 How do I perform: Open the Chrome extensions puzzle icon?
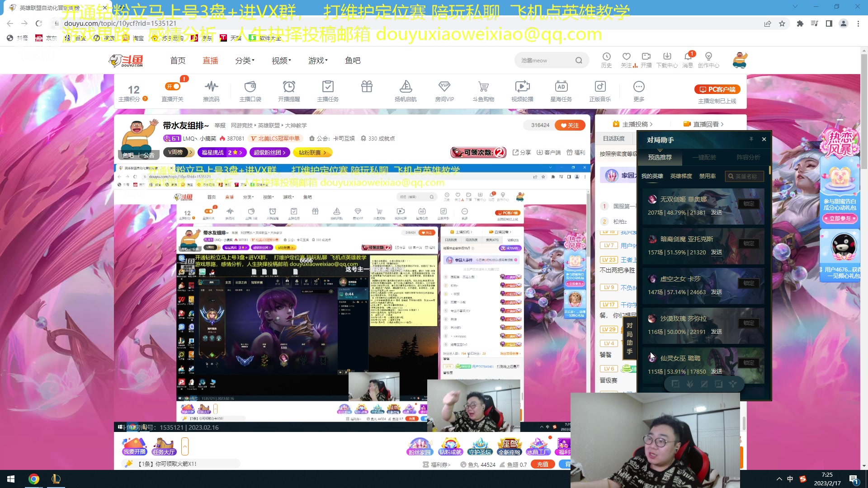pos(800,23)
